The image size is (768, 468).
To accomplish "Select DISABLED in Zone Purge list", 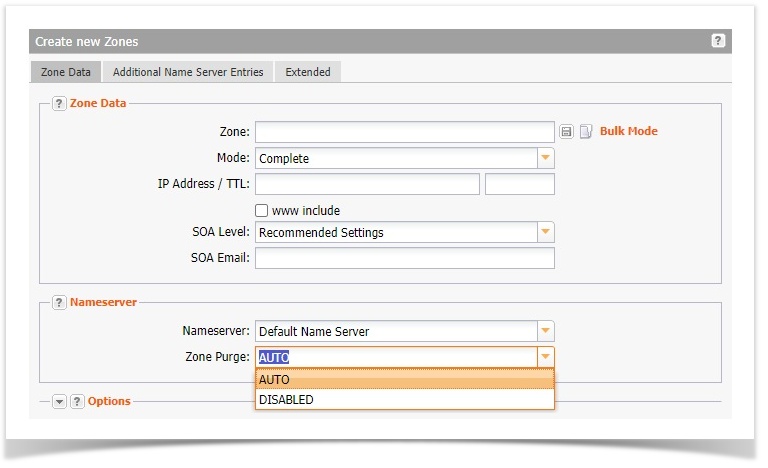I will pos(405,399).
